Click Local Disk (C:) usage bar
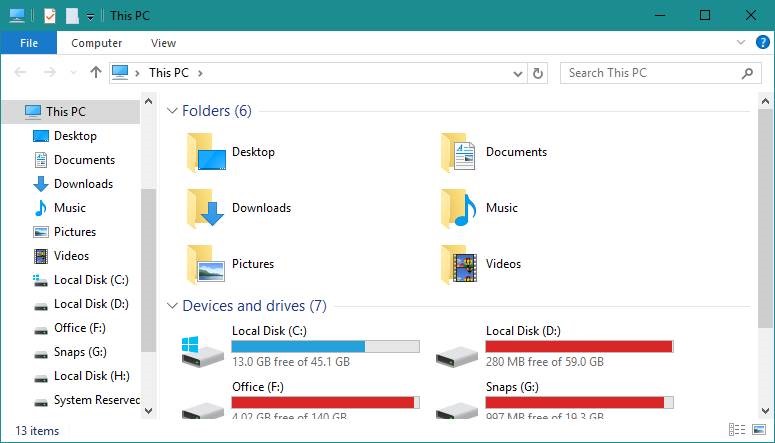Viewport: 775px width, 443px height. point(326,346)
